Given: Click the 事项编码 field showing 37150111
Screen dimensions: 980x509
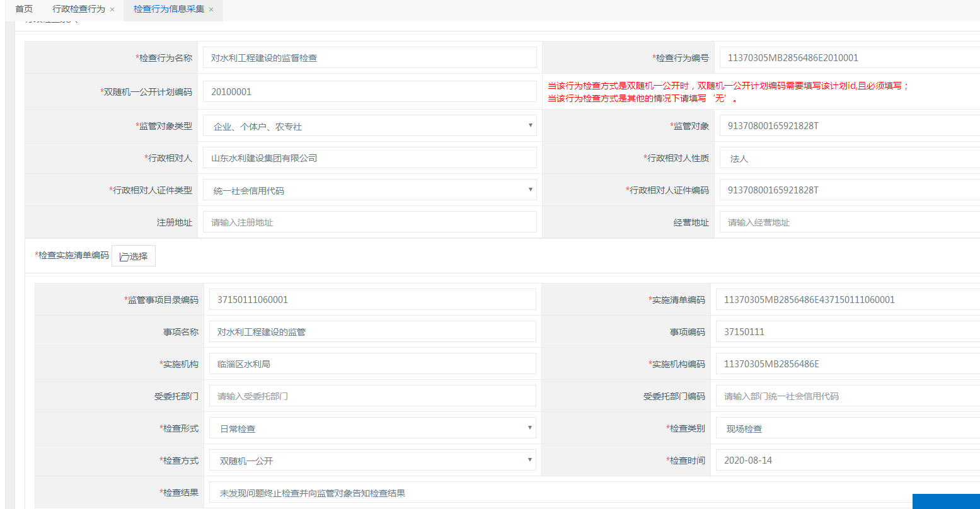Looking at the screenshot, I should [848, 331].
